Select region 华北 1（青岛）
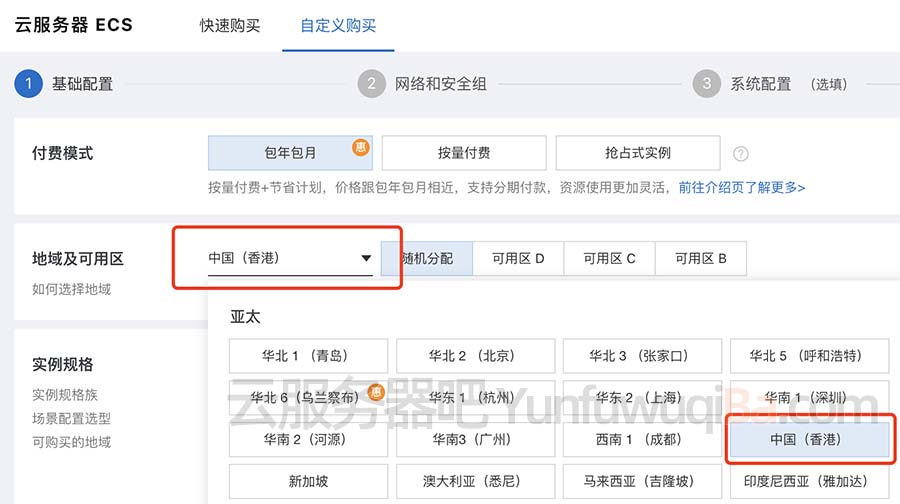 308,356
